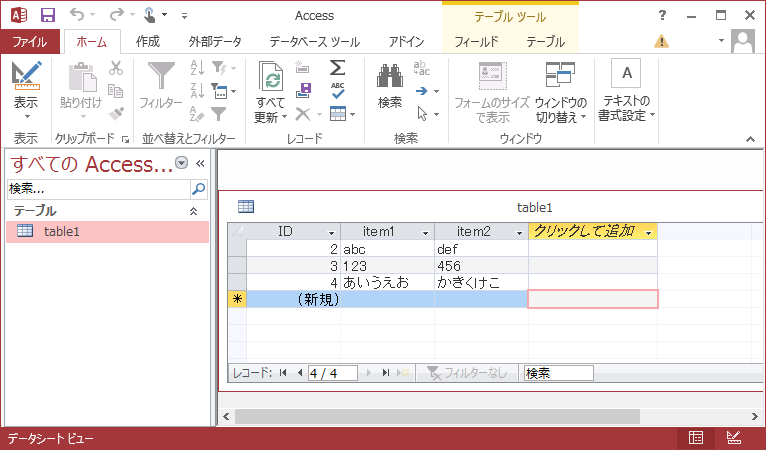Click the Totals sigma icon
The width and height of the screenshot is (766, 450).
[x=338, y=67]
